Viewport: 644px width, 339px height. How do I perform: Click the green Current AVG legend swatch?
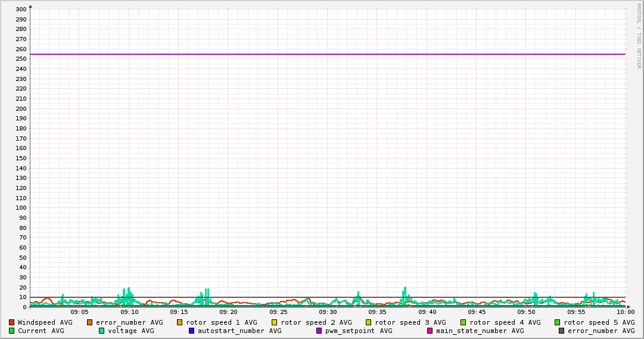[x=11, y=331]
